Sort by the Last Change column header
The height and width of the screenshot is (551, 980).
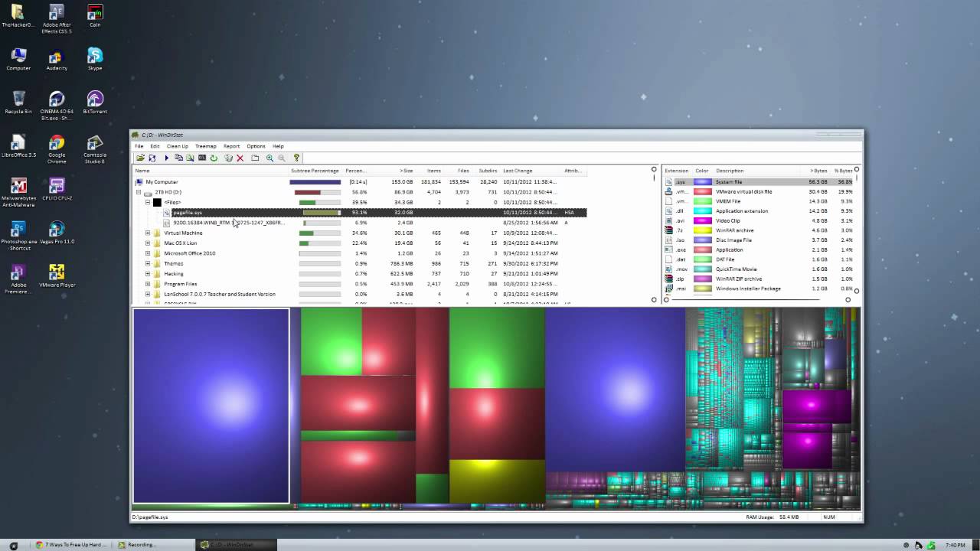tap(530, 171)
